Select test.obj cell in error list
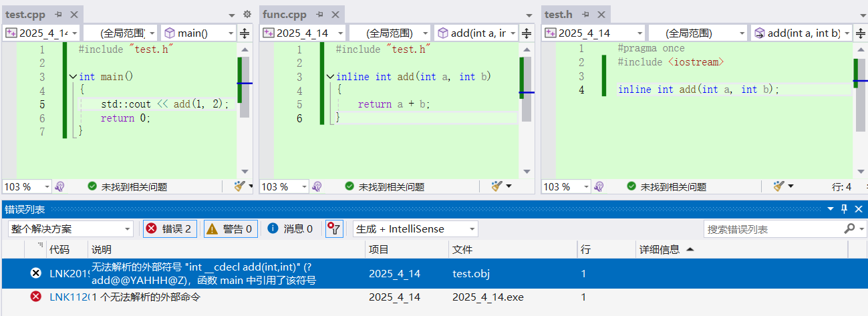The image size is (868, 316). point(471,273)
